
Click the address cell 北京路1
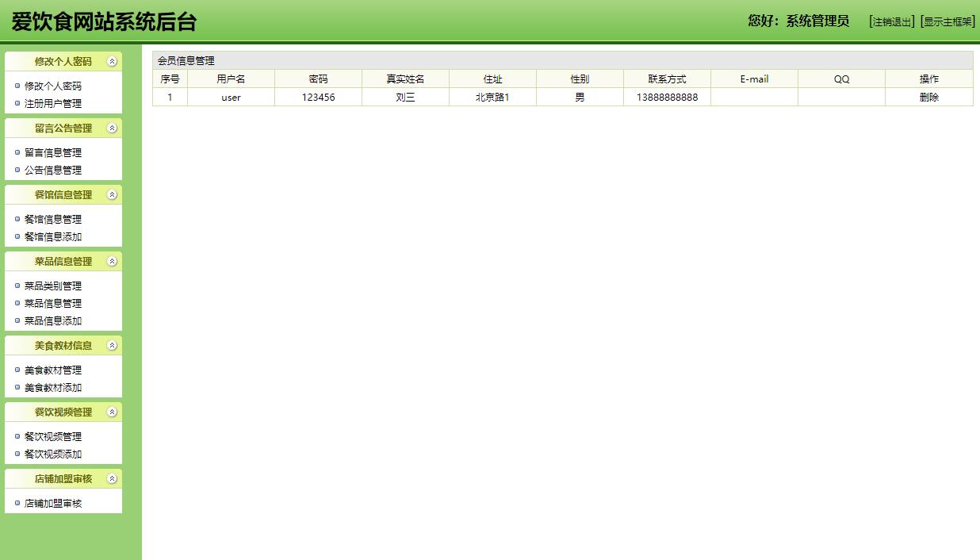[x=492, y=97]
